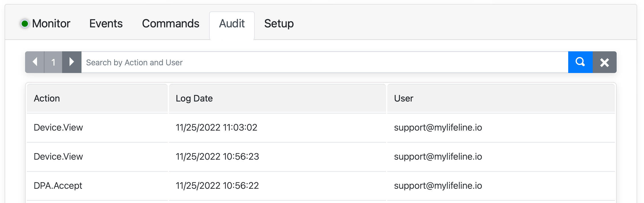Sort by the Action column header
This screenshot has height=203, width=644.
pos(47,98)
